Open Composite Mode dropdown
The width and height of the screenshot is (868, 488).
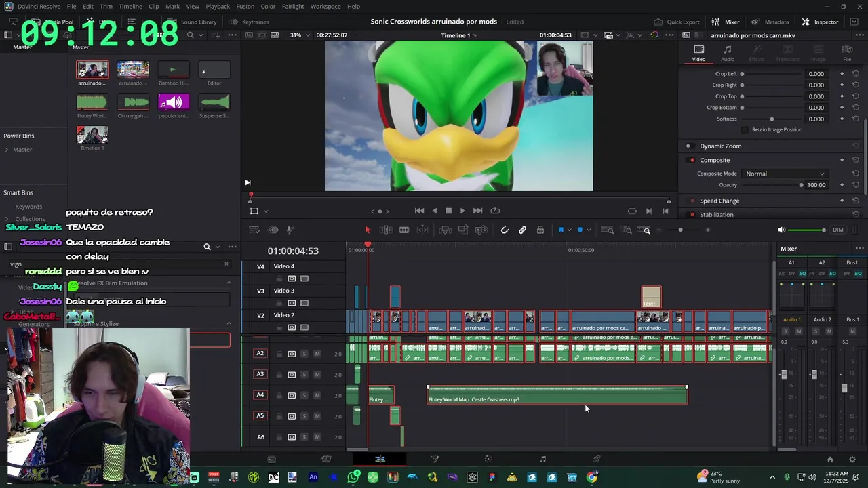pyautogui.click(x=785, y=174)
